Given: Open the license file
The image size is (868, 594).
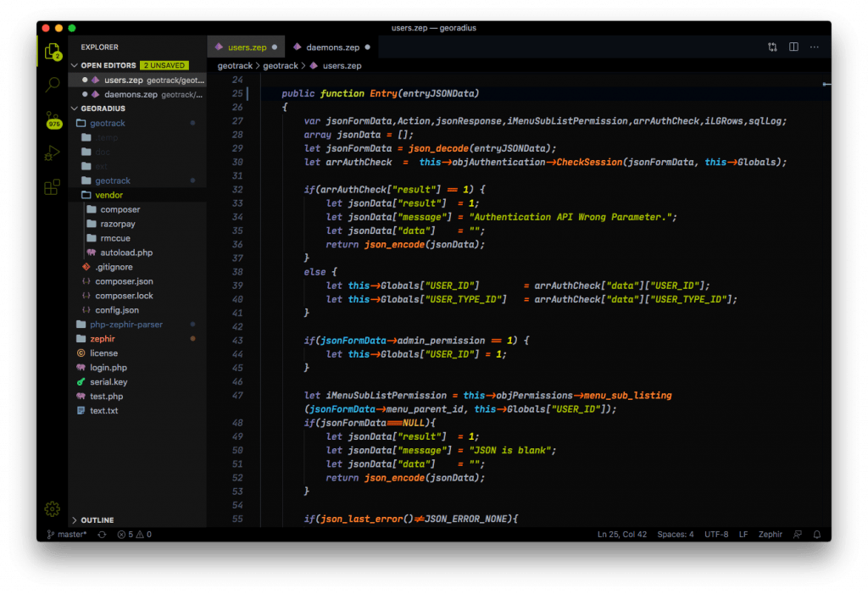Looking at the screenshot, I should coord(137,353).
